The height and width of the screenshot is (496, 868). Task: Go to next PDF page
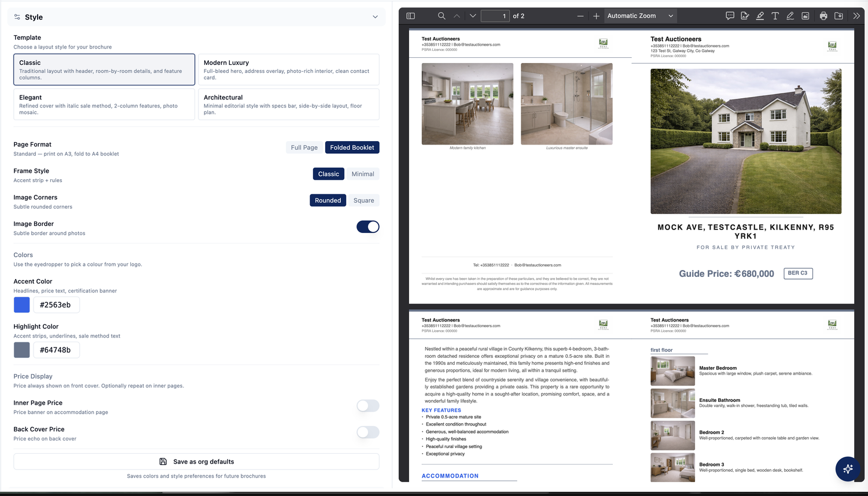coord(473,16)
